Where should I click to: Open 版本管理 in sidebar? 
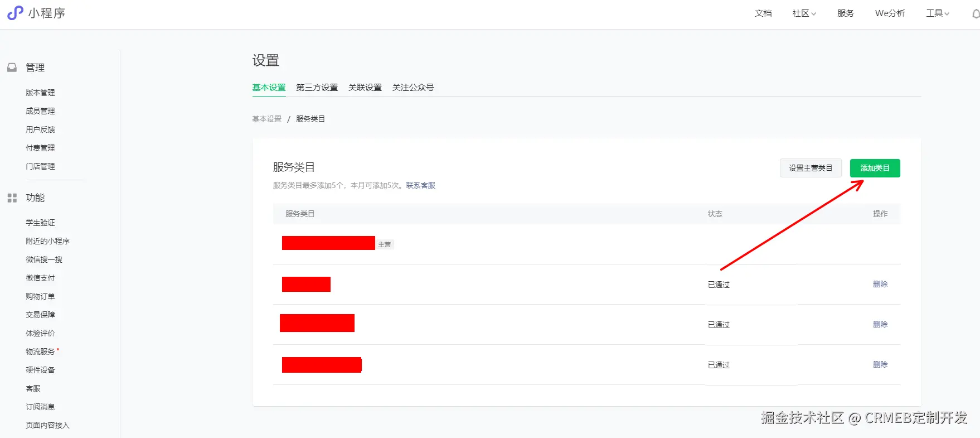40,93
